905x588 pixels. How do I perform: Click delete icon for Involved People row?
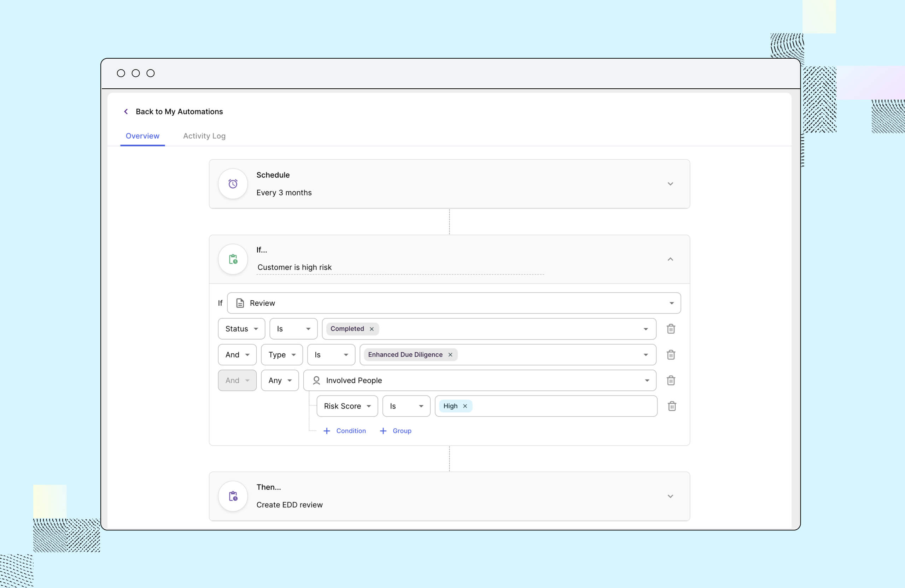pos(671,380)
